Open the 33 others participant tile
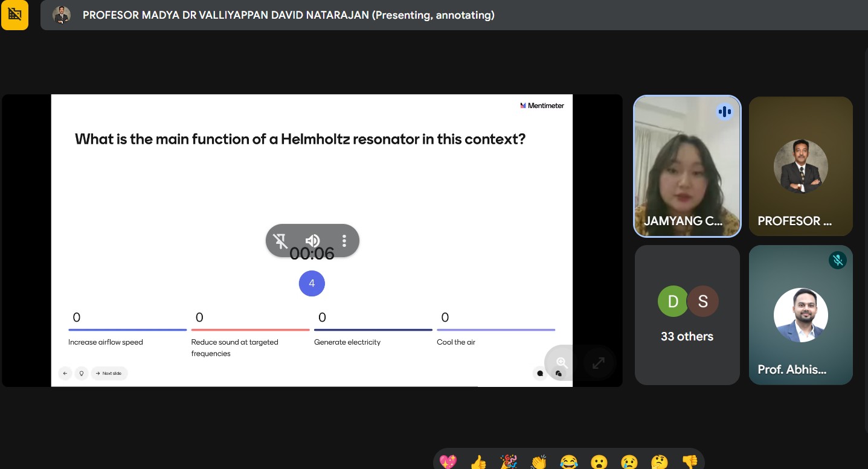The image size is (868, 469). [x=687, y=314]
